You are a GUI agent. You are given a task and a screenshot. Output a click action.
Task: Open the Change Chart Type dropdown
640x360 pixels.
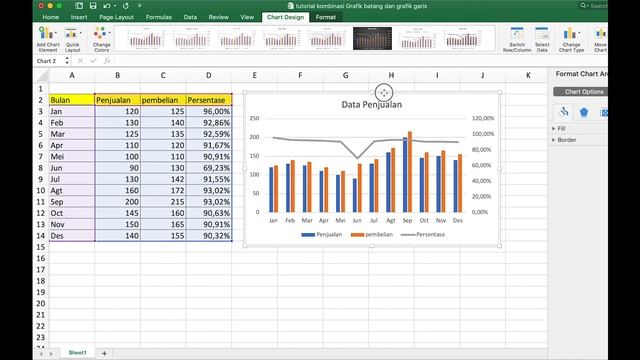coord(571,40)
